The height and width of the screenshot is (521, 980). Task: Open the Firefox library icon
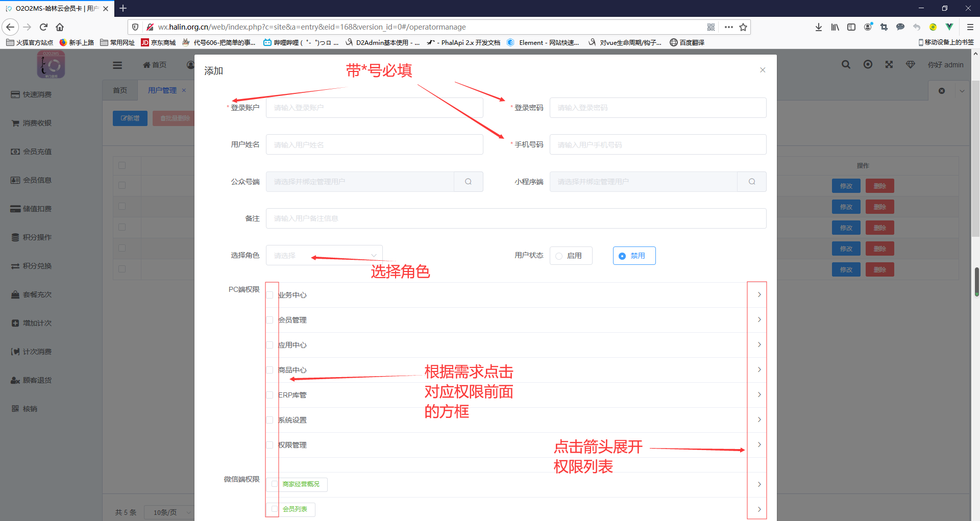point(835,27)
